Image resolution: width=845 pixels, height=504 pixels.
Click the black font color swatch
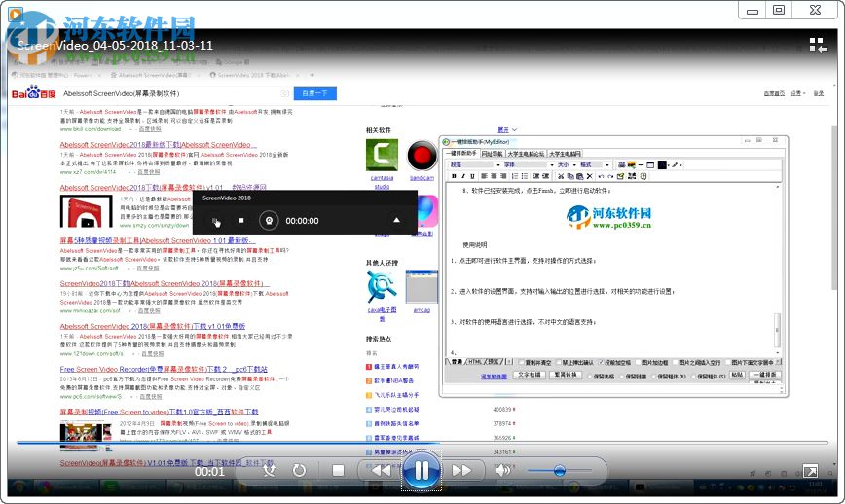tap(662, 164)
